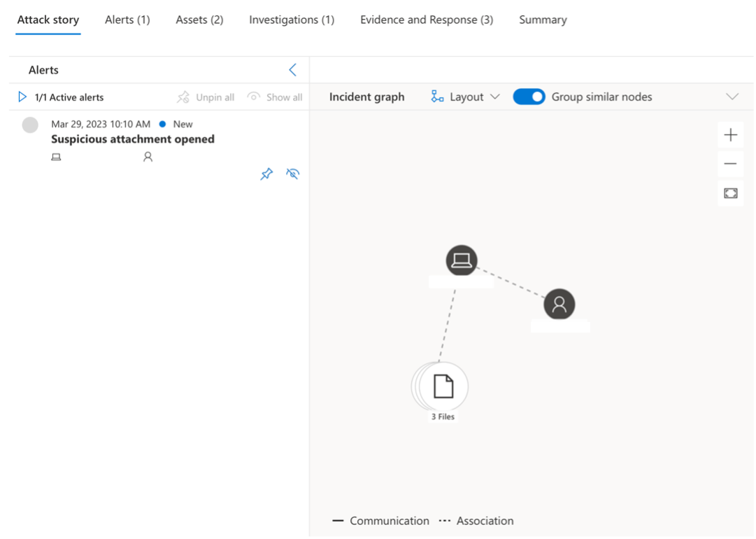Go to the Investigations (1) tab

click(291, 20)
